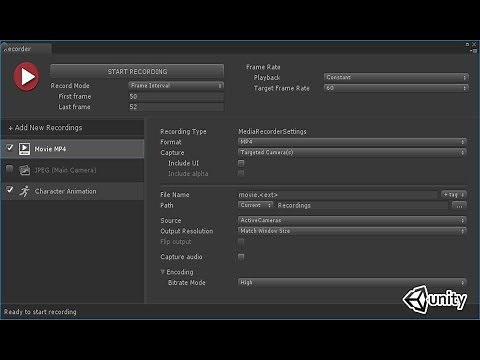Open the Record Mode dropdown

tap(176, 86)
